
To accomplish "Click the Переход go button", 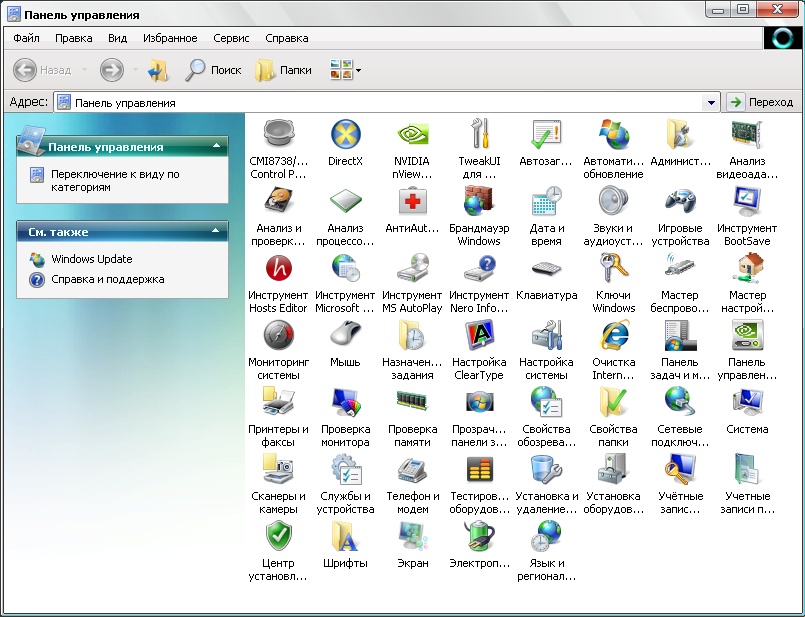I will (761, 102).
